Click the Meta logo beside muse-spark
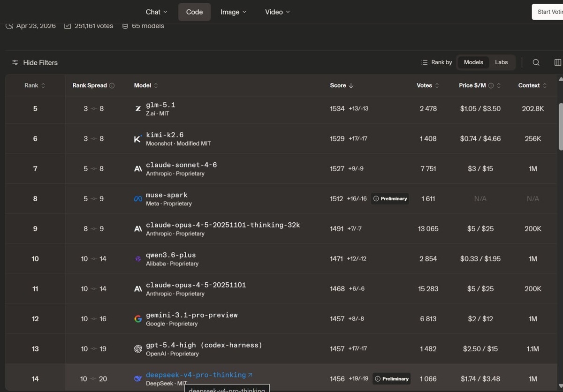Screen dimensions: 563x392 pyautogui.click(x=138, y=199)
